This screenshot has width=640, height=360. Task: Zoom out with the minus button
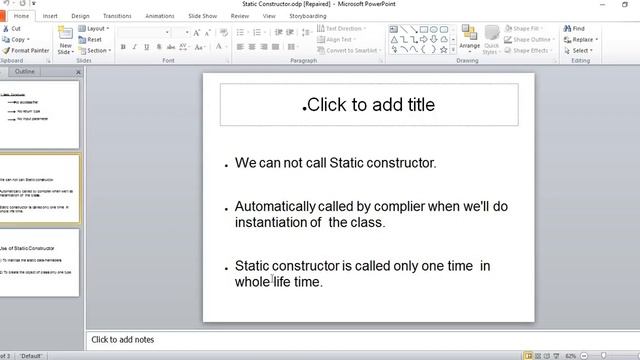click(584, 356)
